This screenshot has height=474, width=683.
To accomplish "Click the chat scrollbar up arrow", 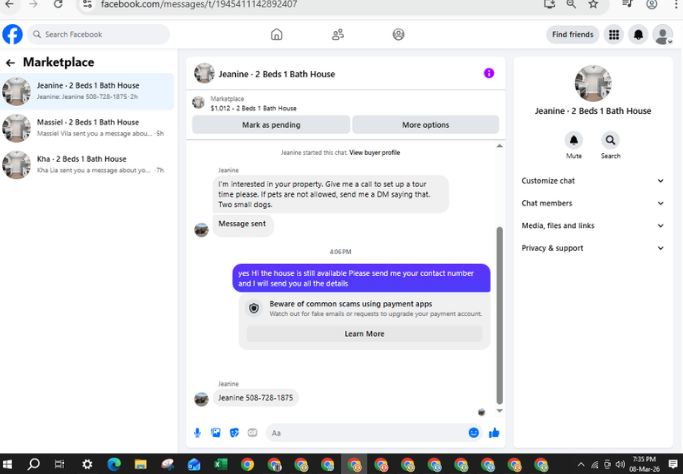I will point(500,146).
